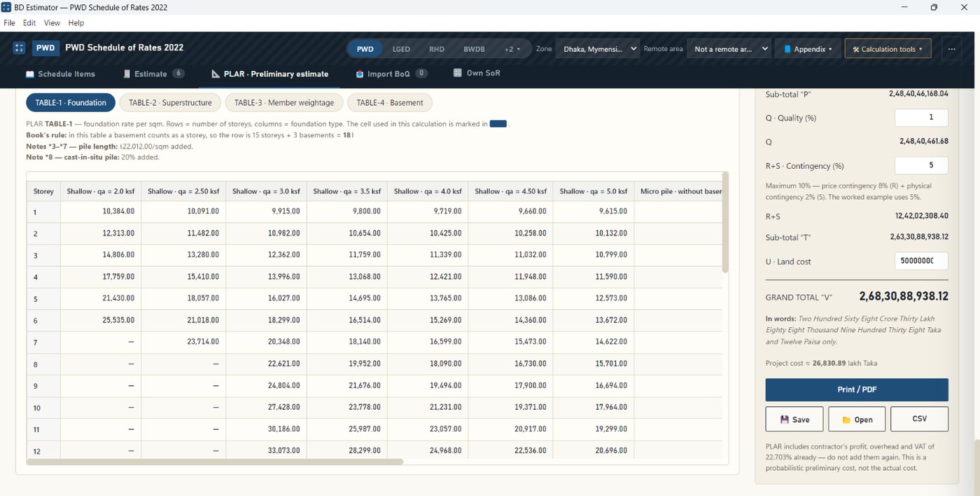Open the Edit menu
Image resolution: width=980 pixels, height=496 pixels.
[x=29, y=23]
